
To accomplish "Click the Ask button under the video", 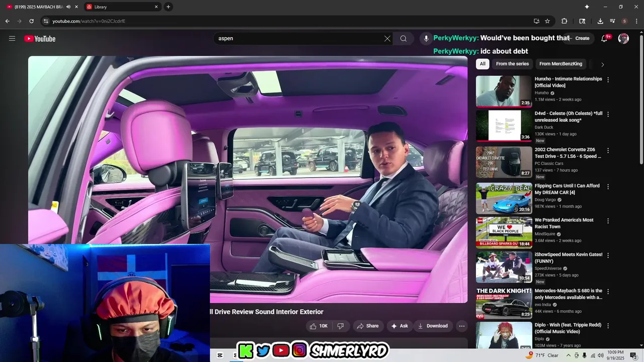I will pos(399,326).
